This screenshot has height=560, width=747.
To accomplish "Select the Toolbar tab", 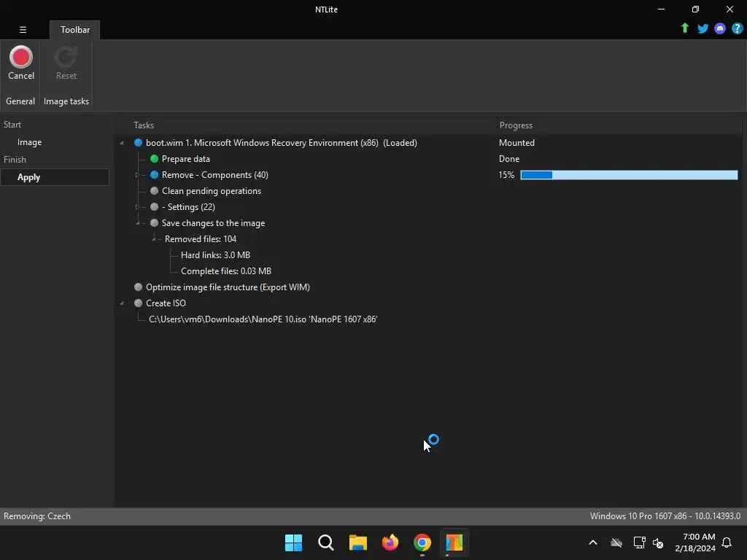I will pyautogui.click(x=75, y=29).
